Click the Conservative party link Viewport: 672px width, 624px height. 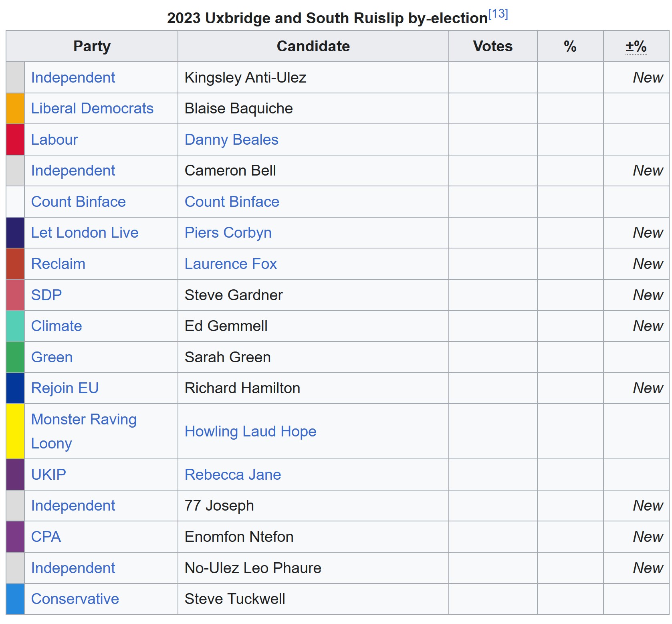tap(75, 599)
